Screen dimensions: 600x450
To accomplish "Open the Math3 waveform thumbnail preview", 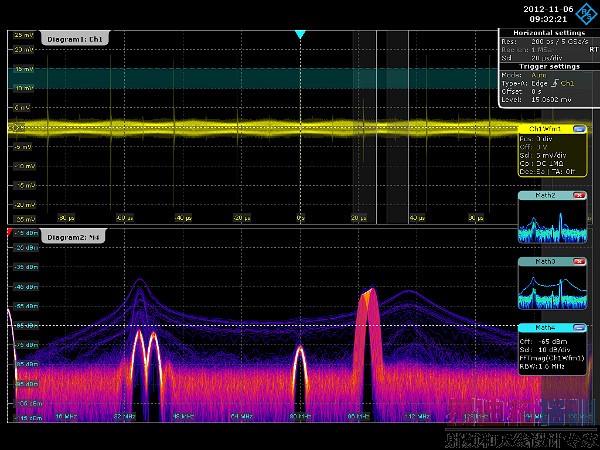I will coord(552,287).
